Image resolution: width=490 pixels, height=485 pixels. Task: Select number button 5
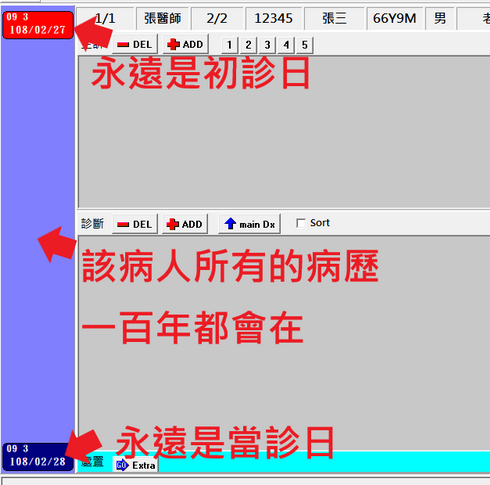click(305, 45)
